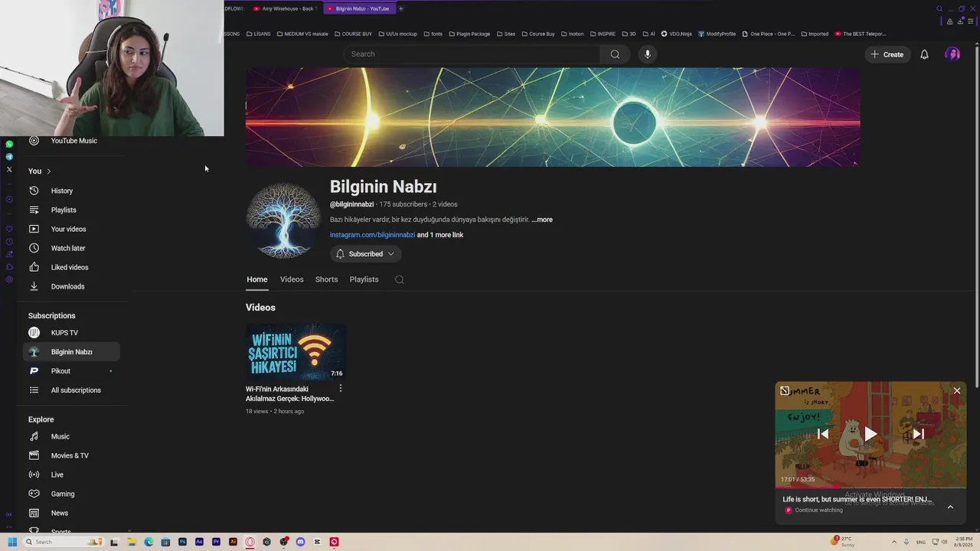The width and height of the screenshot is (980, 551).
Task: Open the notifications bell
Action: [924, 54]
